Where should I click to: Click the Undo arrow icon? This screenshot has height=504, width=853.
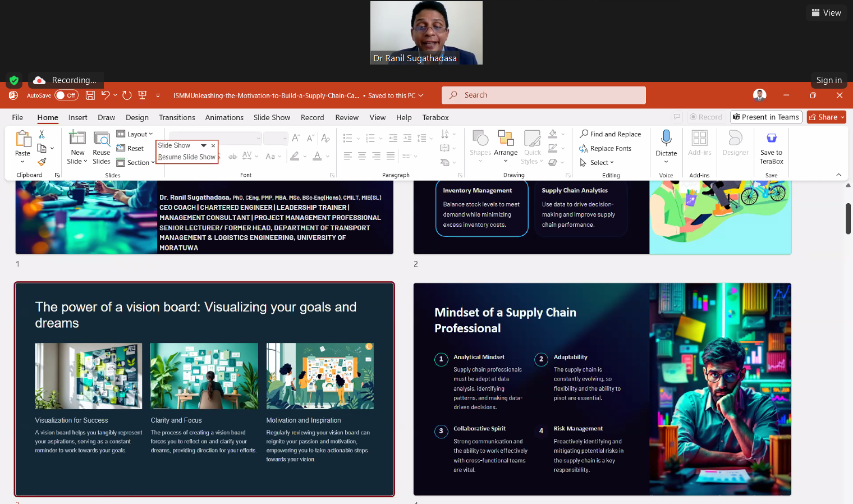[105, 95]
